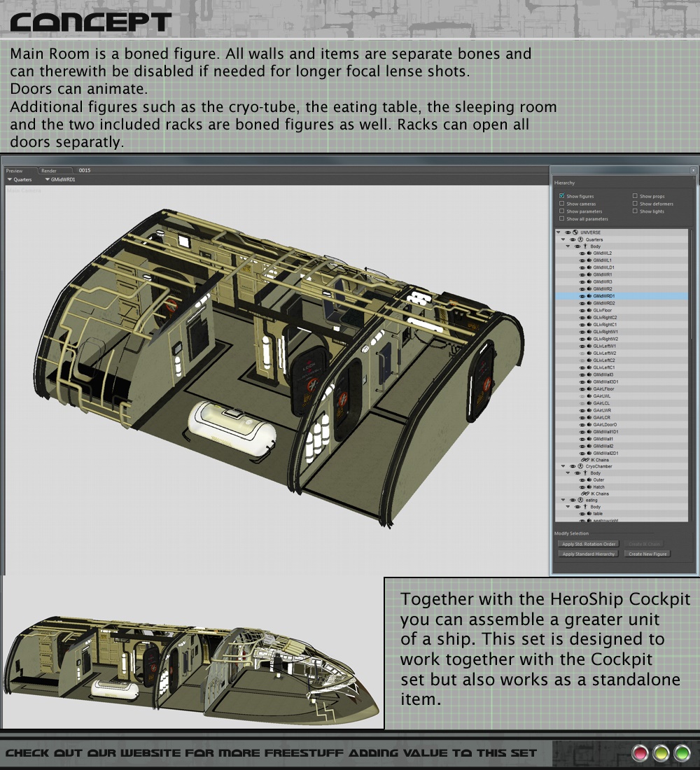Click the chain icon beside IK Chains under Quarters
The image size is (700, 770).
click(x=585, y=460)
